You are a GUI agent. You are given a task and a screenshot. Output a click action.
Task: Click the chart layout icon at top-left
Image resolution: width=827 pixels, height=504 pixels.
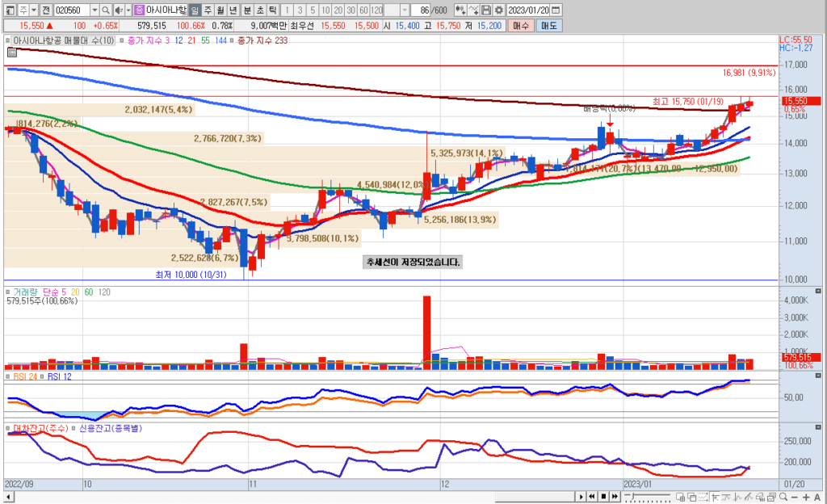9,10
